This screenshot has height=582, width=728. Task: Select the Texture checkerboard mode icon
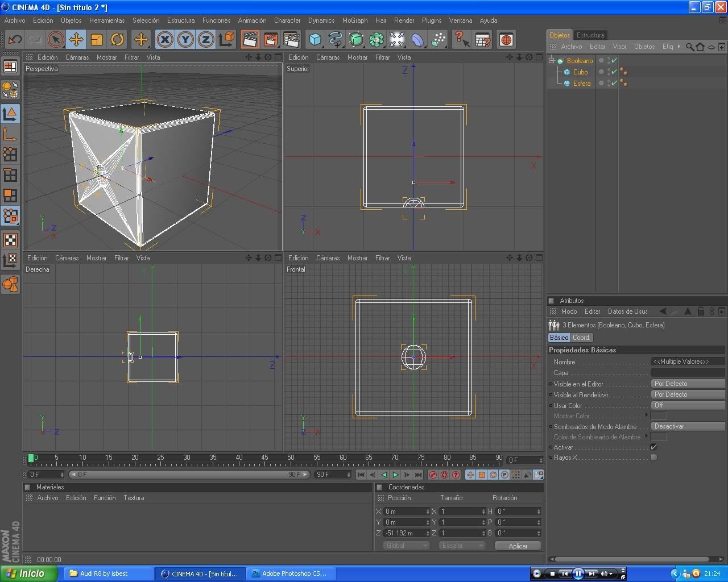(x=10, y=239)
